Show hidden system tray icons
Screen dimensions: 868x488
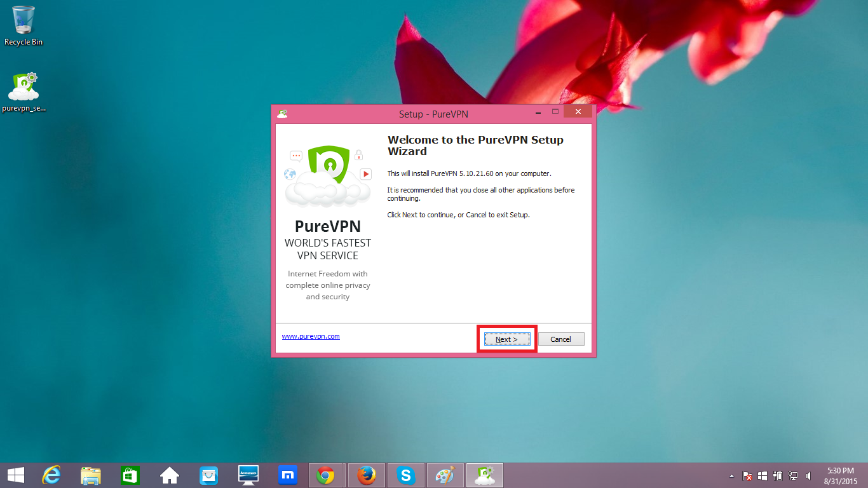[x=731, y=475]
